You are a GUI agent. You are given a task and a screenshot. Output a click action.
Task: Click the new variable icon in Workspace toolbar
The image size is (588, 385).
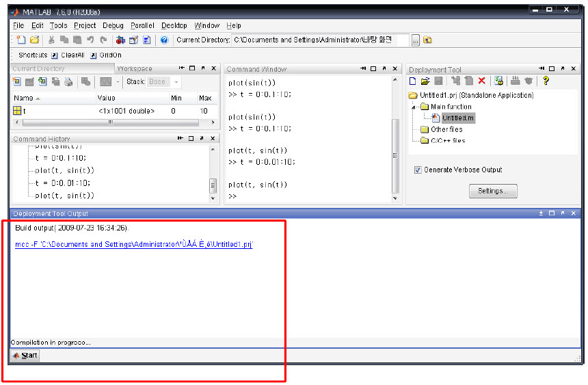coord(16,81)
